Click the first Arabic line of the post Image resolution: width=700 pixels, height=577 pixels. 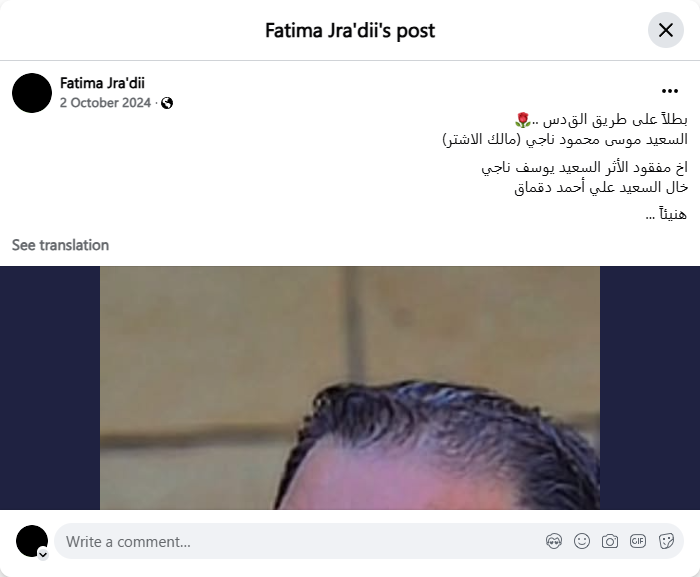tap(601, 120)
